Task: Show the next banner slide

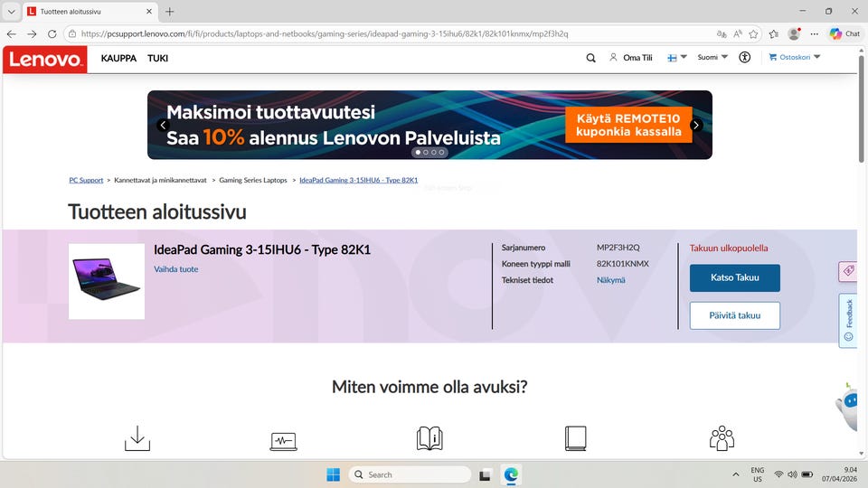Action: pos(696,125)
